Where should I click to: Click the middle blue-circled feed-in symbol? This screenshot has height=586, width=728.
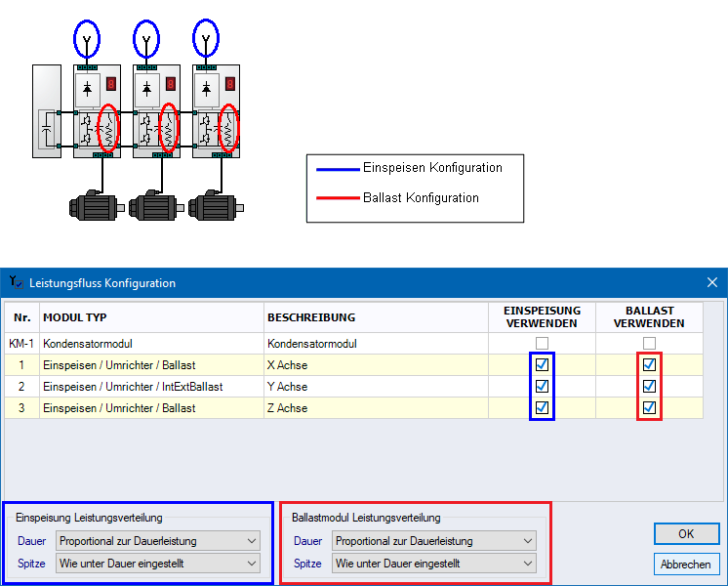coord(146,39)
